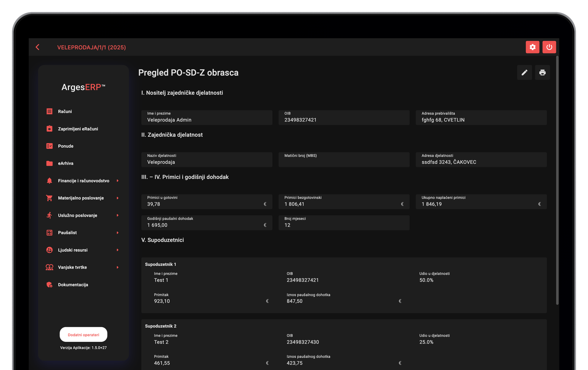Click the eArhiva folder icon
This screenshot has width=588, height=370.
pos(50,163)
